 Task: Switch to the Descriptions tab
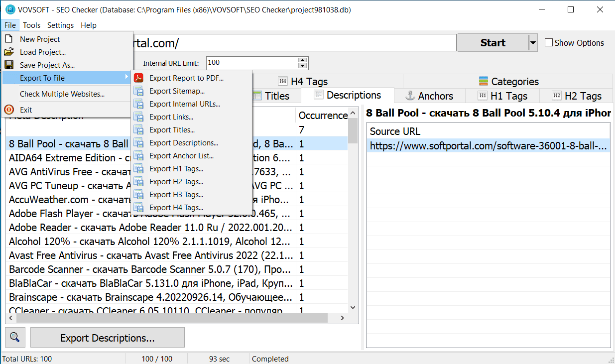click(349, 95)
